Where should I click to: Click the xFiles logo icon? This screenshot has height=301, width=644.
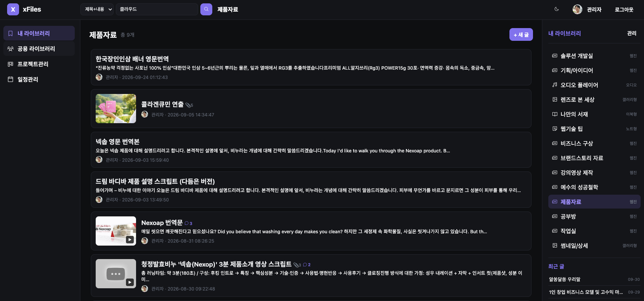click(x=13, y=9)
